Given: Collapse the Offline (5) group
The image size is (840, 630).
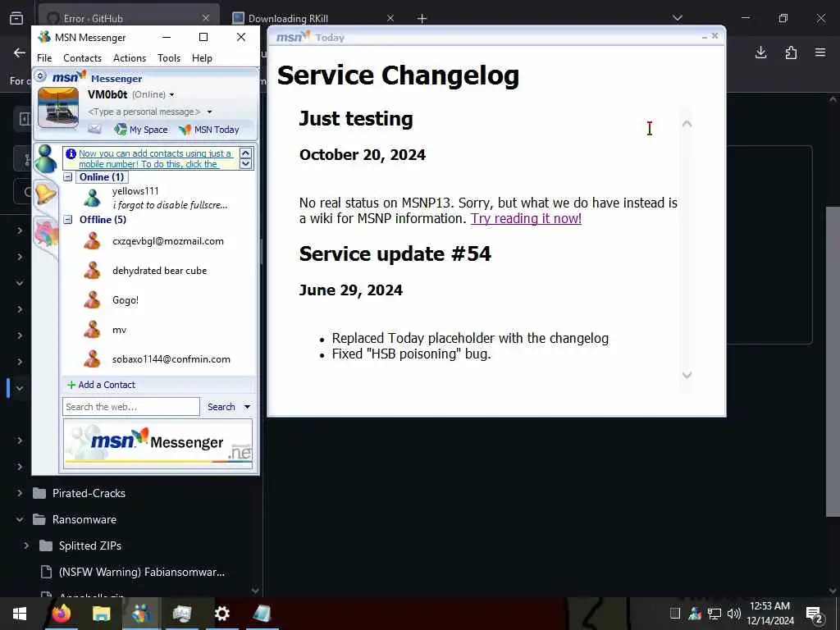Looking at the screenshot, I should tap(68, 219).
